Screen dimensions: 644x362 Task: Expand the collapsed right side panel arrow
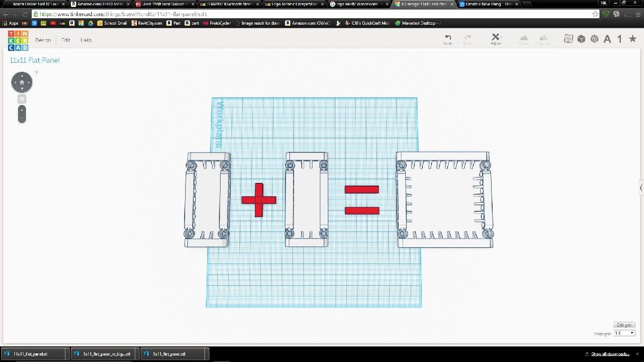click(641, 187)
